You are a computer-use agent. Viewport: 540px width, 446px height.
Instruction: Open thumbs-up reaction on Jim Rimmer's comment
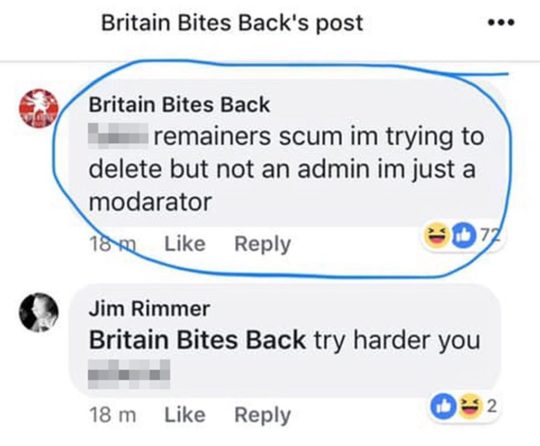[444, 406]
